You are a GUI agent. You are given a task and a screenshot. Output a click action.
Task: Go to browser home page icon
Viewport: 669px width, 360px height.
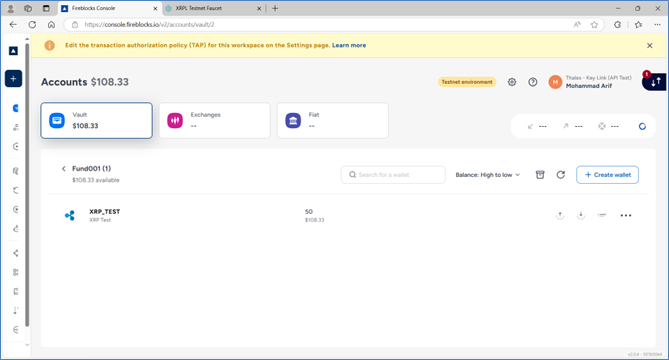point(51,25)
